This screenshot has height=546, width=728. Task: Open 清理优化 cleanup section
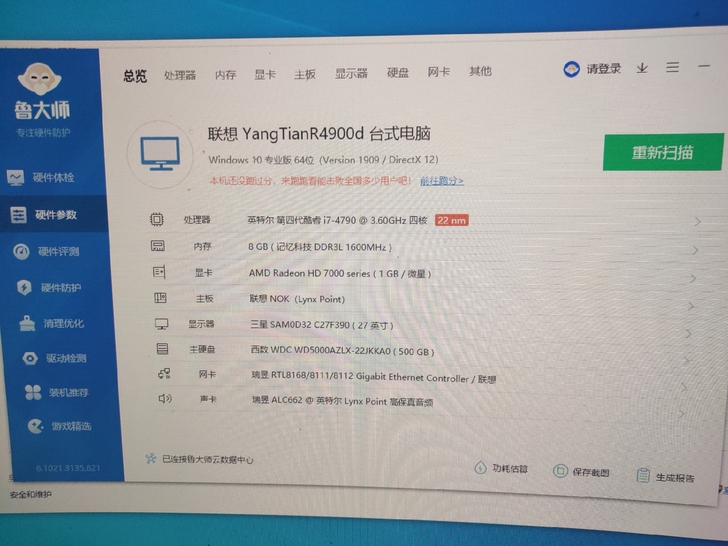[52, 323]
